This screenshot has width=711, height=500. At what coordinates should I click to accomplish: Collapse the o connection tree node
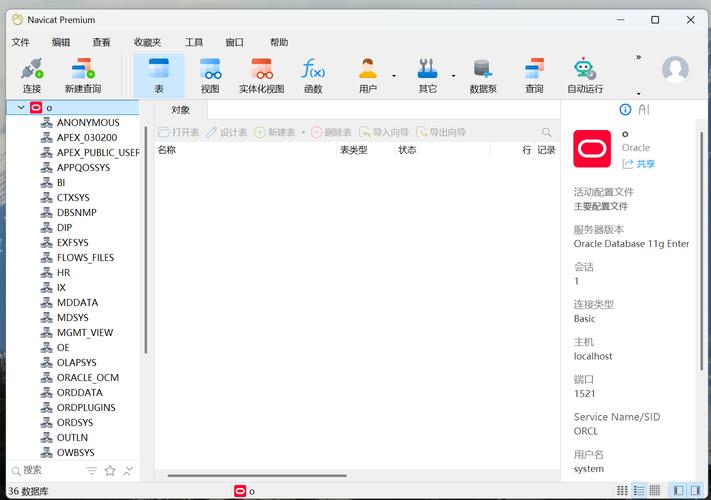tap(21, 107)
